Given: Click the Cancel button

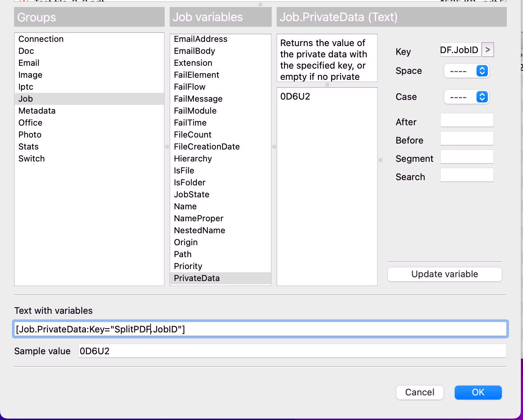Looking at the screenshot, I should click(420, 393).
